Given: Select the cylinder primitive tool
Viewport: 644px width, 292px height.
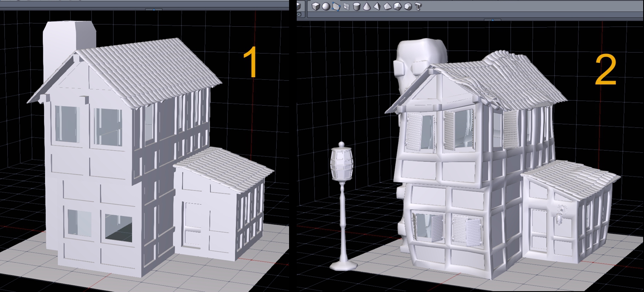Looking at the screenshot, I should pos(357,6).
